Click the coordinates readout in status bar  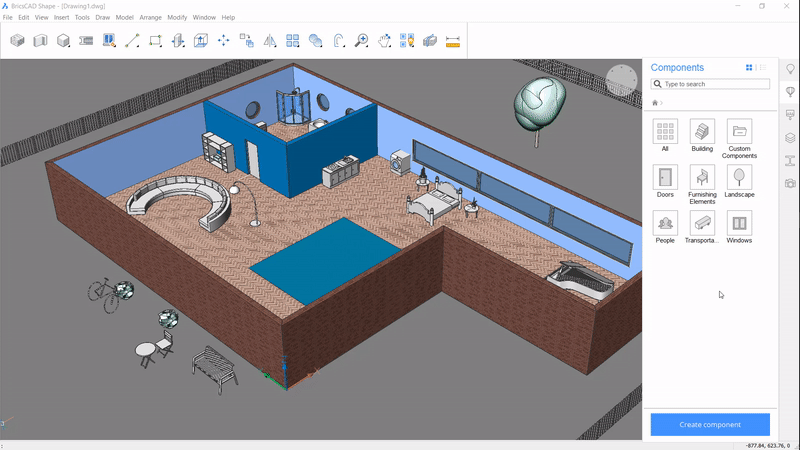click(x=770, y=446)
